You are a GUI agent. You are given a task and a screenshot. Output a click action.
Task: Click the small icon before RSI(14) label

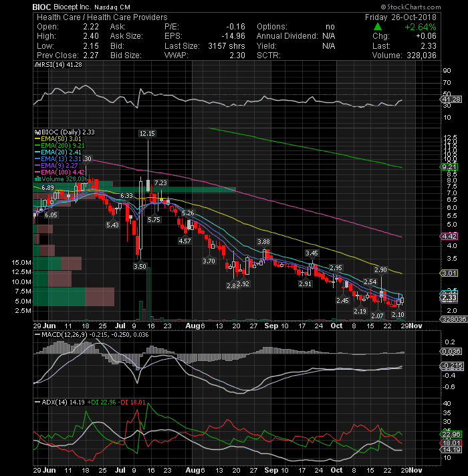pos(37,65)
